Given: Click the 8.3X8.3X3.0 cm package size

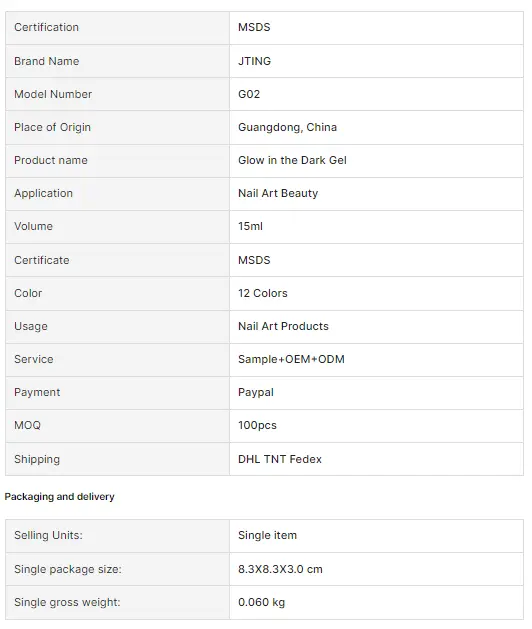Looking at the screenshot, I should [x=280, y=569].
